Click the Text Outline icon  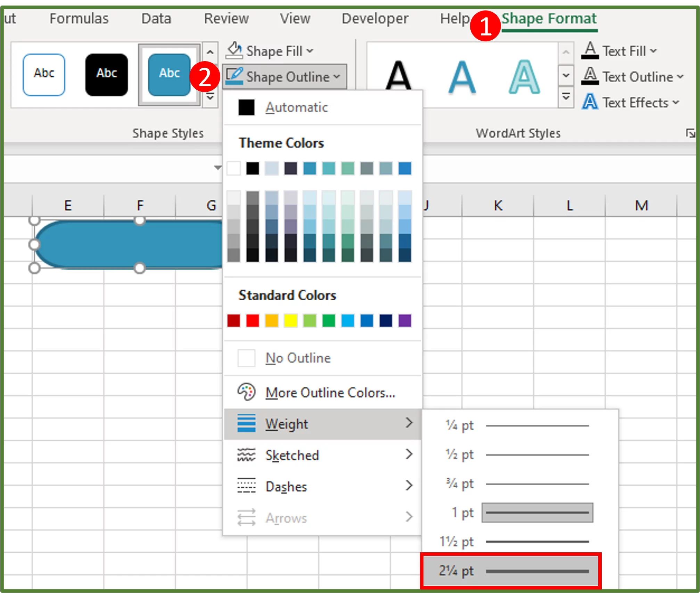point(590,76)
